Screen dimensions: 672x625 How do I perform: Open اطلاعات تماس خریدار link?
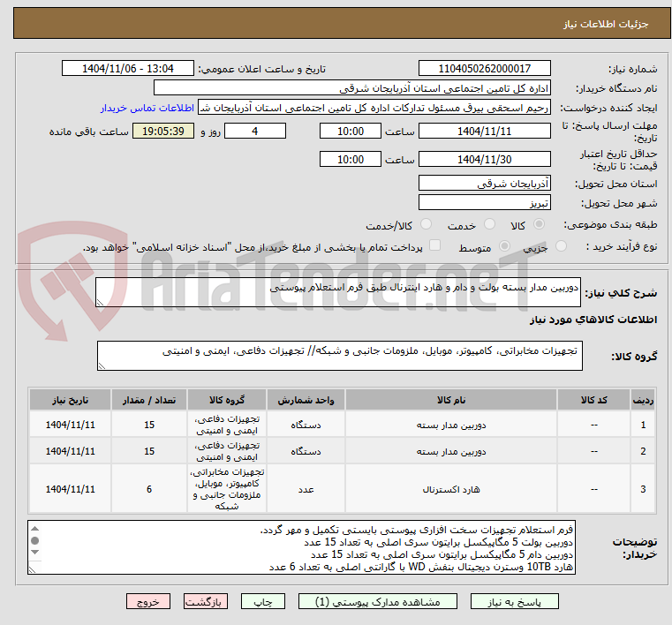(x=147, y=108)
